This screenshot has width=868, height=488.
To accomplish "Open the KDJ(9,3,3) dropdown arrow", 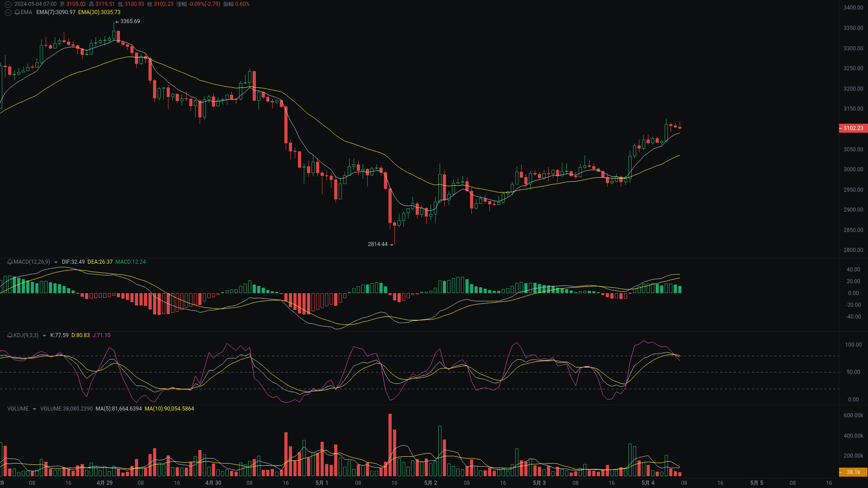I will coord(44,335).
